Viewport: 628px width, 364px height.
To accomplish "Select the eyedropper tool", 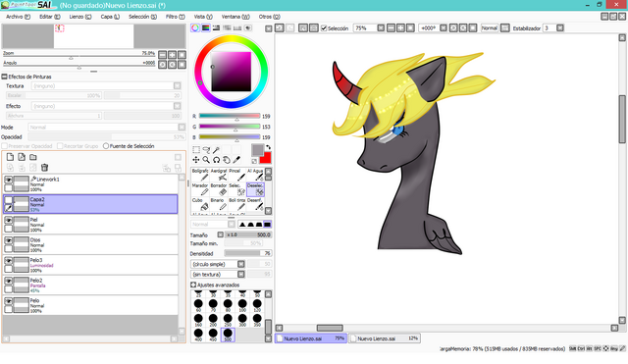I will (236, 160).
